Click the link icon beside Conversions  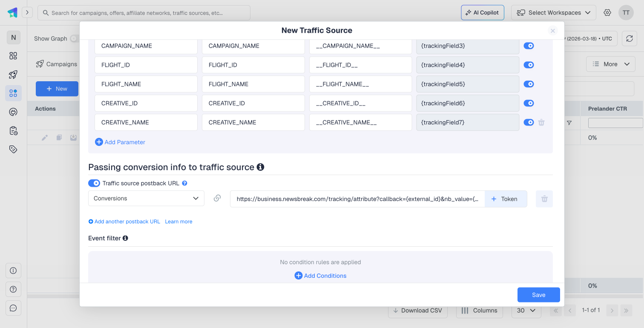click(x=217, y=198)
